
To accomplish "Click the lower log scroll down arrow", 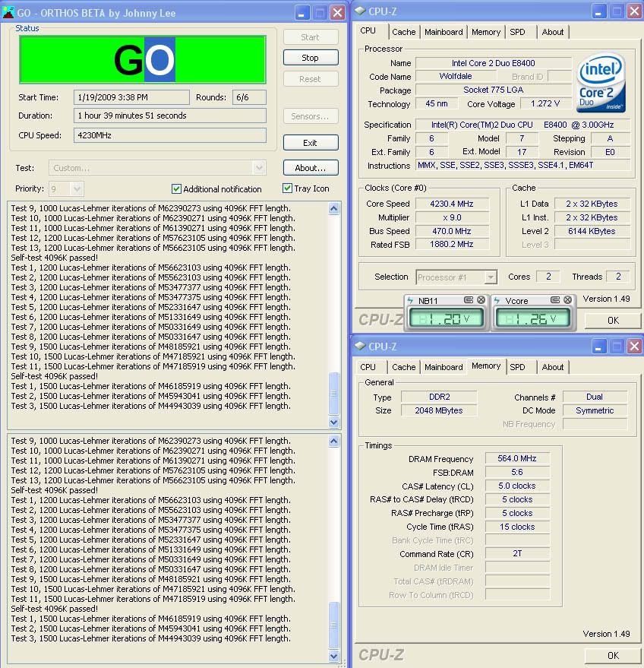I will point(333,656).
